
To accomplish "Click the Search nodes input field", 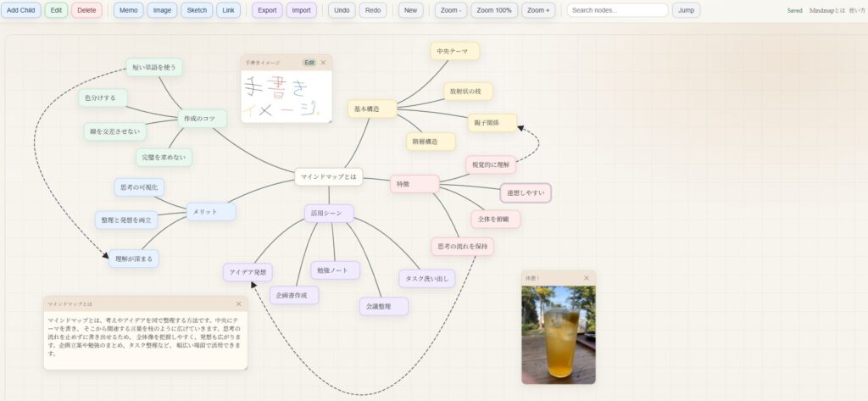I will pos(617,10).
